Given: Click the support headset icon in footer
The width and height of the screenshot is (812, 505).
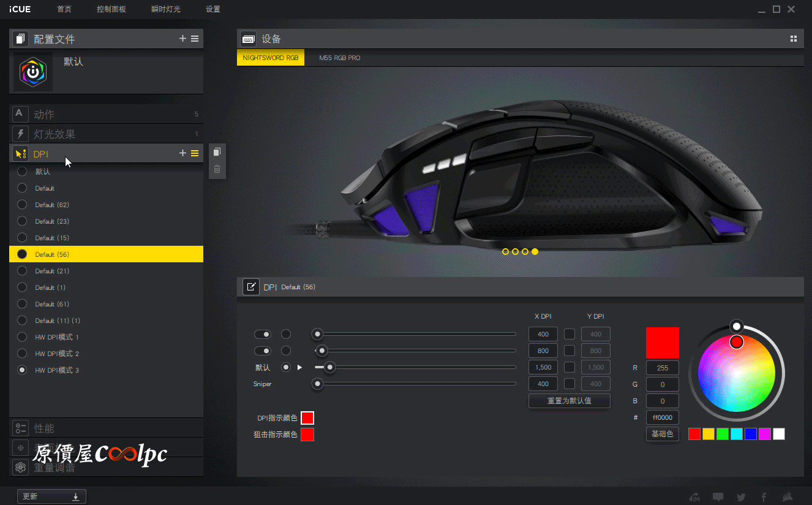Looking at the screenshot, I should (694, 497).
